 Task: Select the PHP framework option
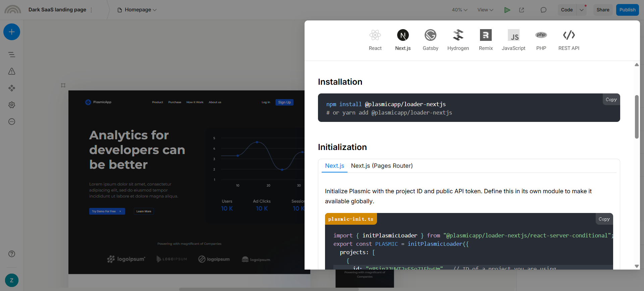tap(541, 40)
